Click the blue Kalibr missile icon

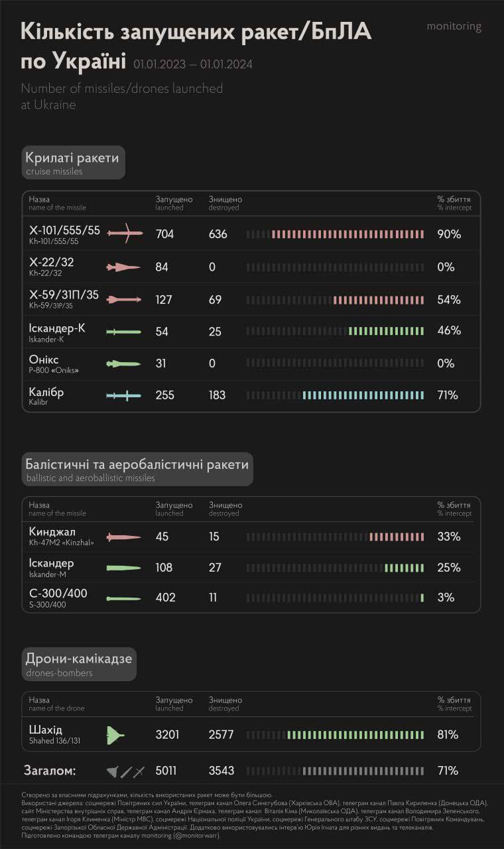(x=124, y=396)
